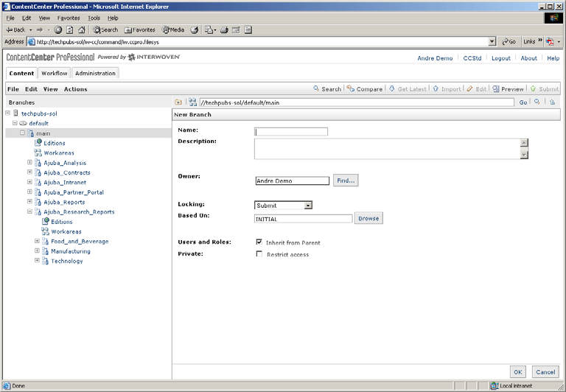Open IE Media pane

[173, 30]
